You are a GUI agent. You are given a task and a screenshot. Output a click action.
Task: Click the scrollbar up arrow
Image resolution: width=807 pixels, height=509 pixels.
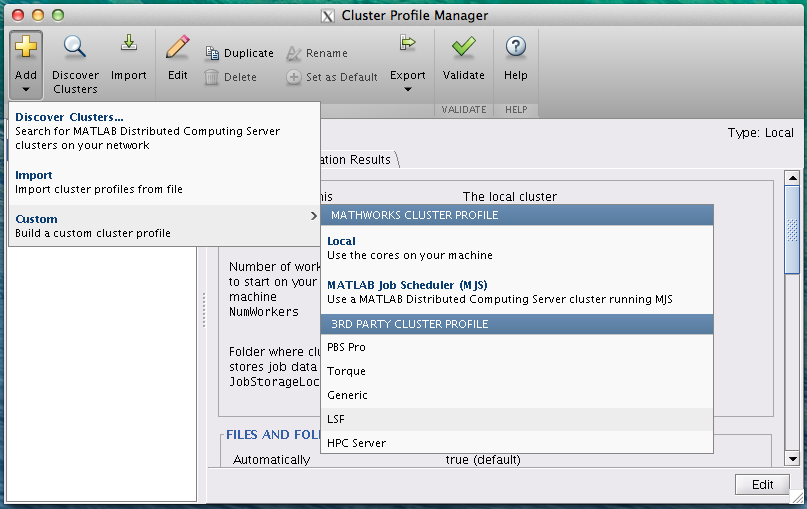(793, 178)
